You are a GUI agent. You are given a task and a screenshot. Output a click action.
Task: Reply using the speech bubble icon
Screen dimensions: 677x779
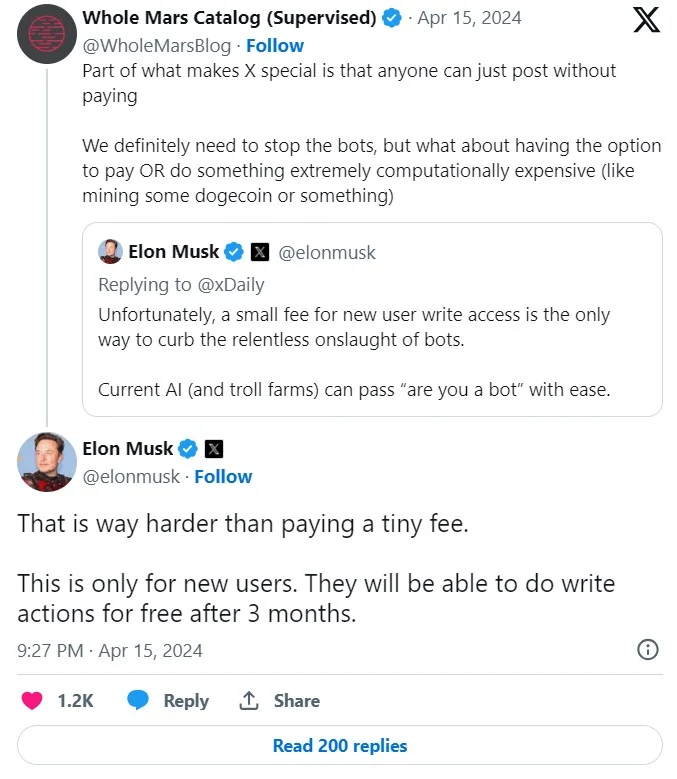click(x=139, y=701)
